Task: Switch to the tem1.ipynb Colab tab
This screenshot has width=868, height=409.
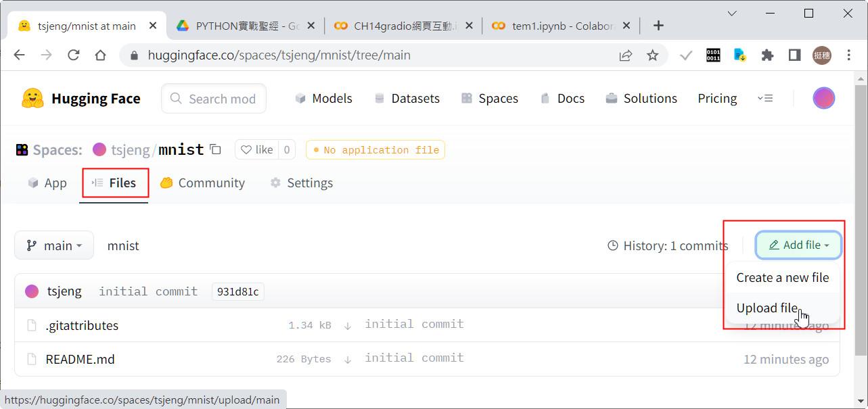Action: (559, 26)
